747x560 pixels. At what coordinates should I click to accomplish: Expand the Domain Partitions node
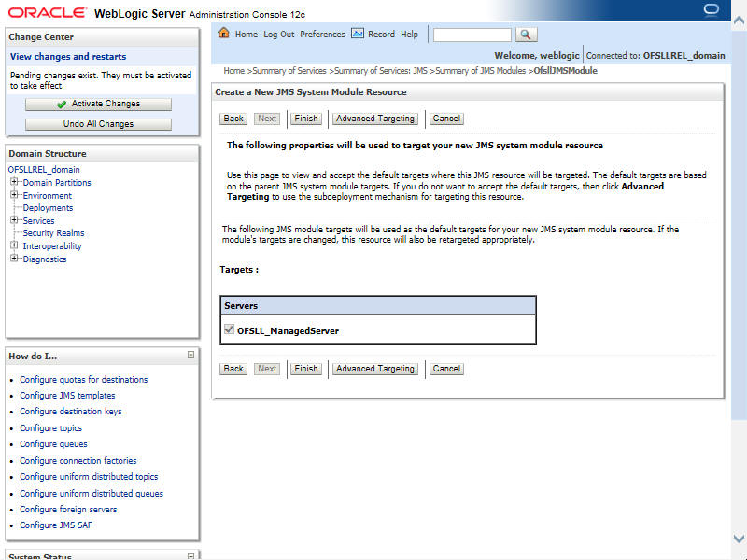tap(14, 182)
